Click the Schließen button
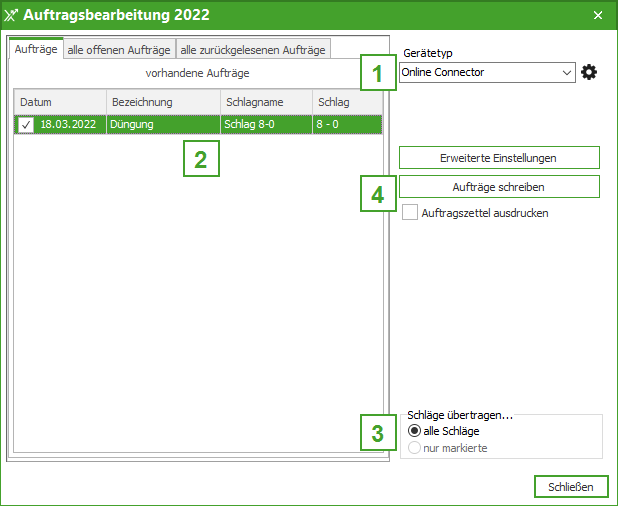Image resolution: width=618 pixels, height=506 pixels. pos(570,487)
